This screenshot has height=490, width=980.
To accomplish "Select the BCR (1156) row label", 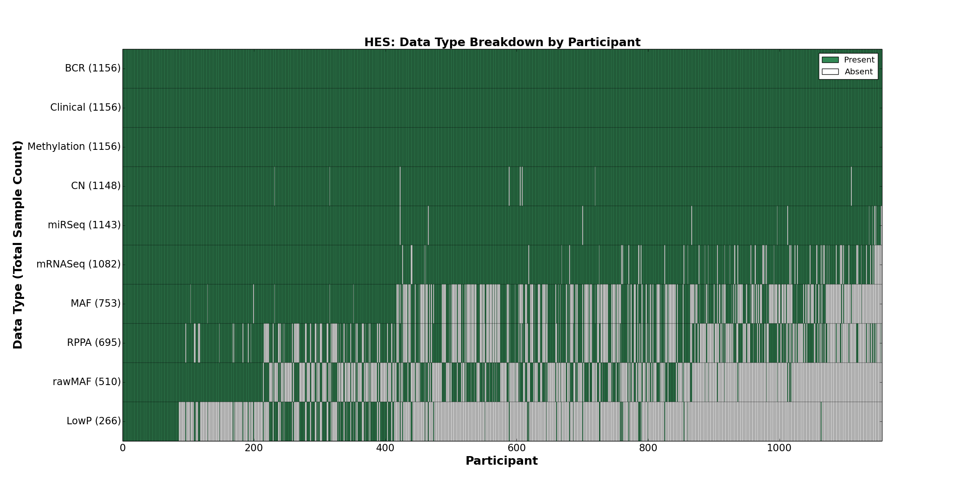I will tap(93, 68).
